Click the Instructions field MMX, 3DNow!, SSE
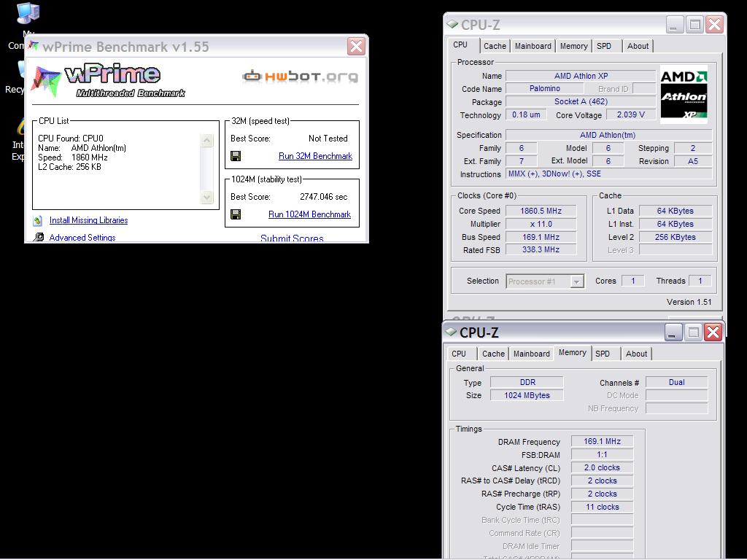This screenshot has width=747, height=560. point(609,174)
